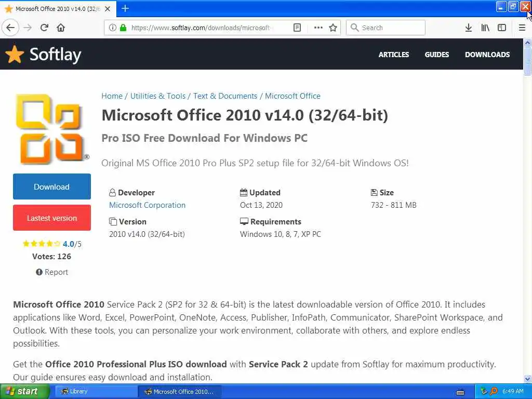The width and height of the screenshot is (532, 399).
Task: Click the Developer label with person icon
Action: [131, 192]
